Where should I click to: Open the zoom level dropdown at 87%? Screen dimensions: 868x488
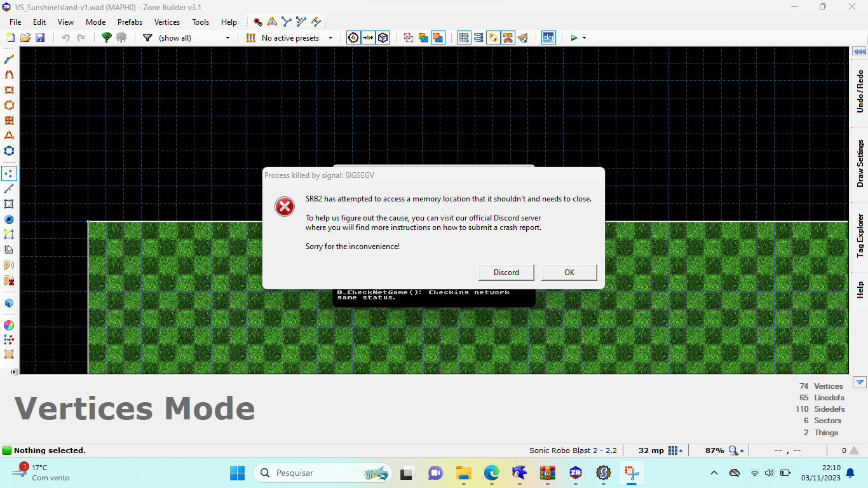pos(736,451)
